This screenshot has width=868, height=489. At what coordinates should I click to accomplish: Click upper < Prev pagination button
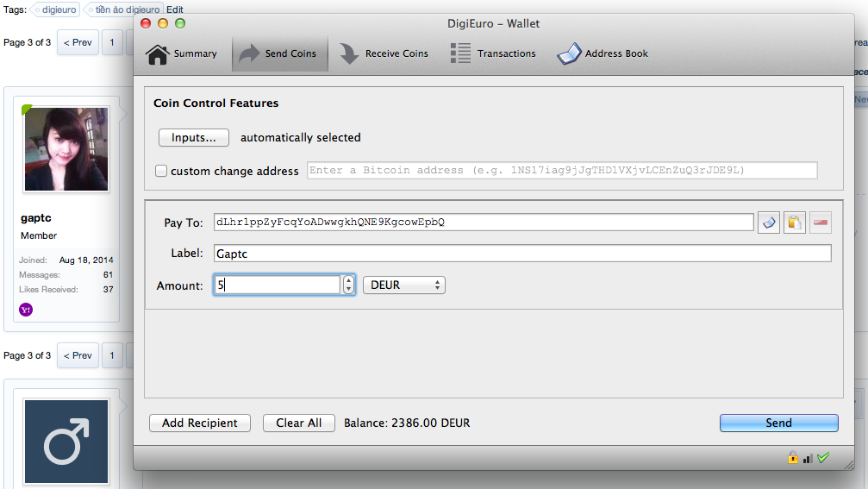pyautogui.click(x=78, y=42)
